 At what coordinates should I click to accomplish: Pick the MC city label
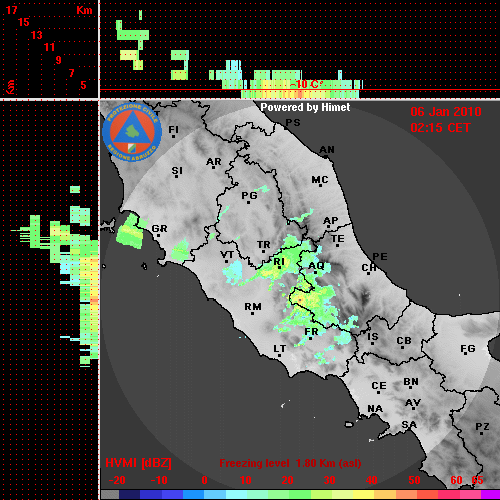(x=320, y=180)
